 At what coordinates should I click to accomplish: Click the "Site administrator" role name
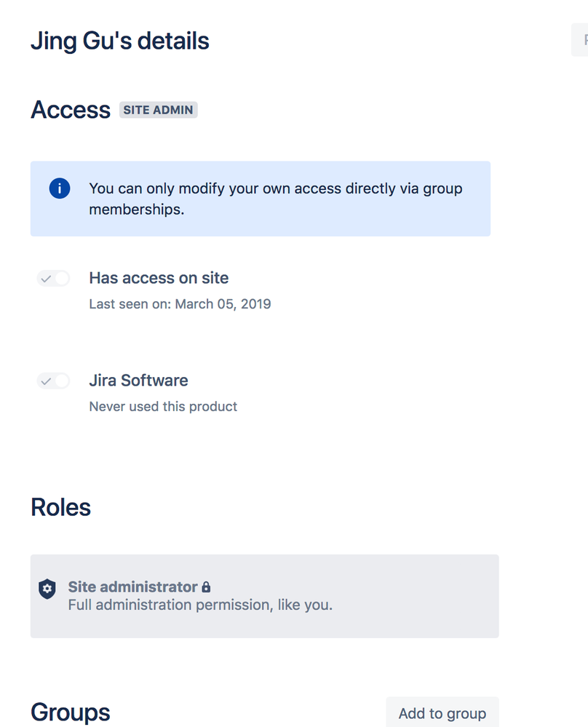131,587
